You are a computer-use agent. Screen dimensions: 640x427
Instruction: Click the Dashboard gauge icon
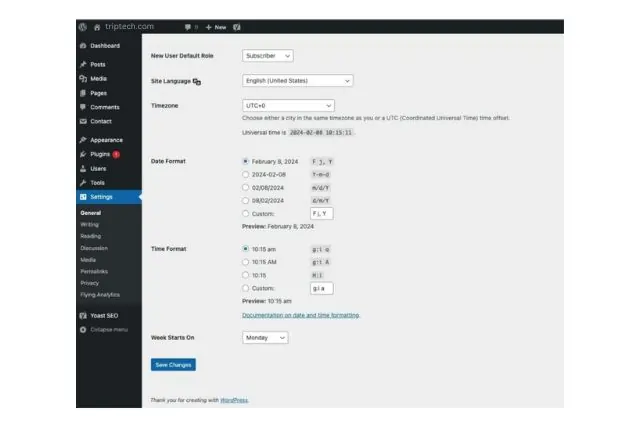(x=83, y=46)
